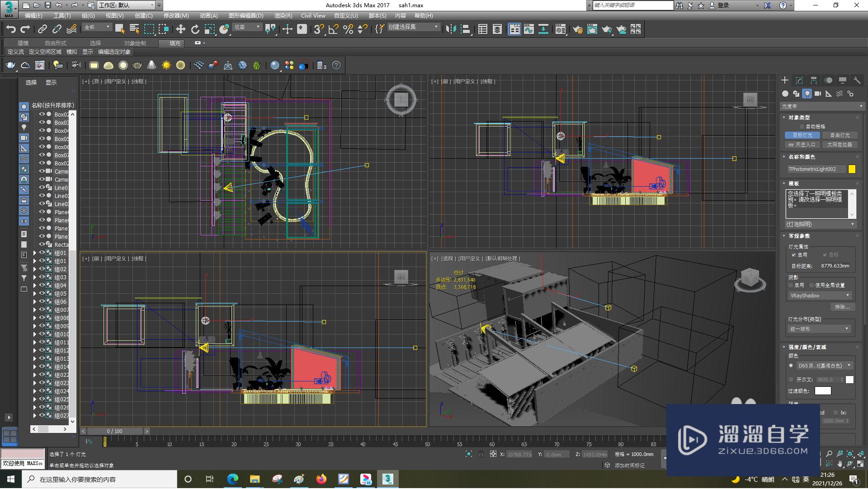The width and height of the screenshot is (868, 489).
Task: Open the 编辑(E) menu
Action: click(x=33, y=15)
